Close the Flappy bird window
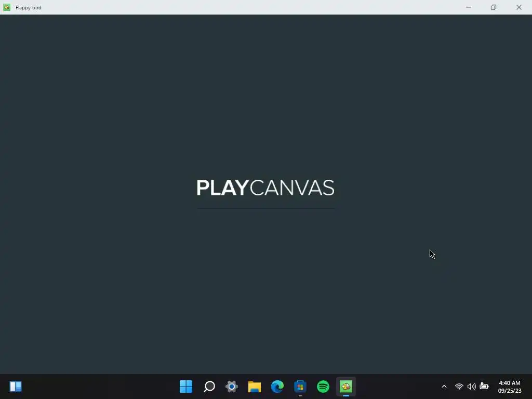The height and width of the screenshot is (399, 532). 519,7
